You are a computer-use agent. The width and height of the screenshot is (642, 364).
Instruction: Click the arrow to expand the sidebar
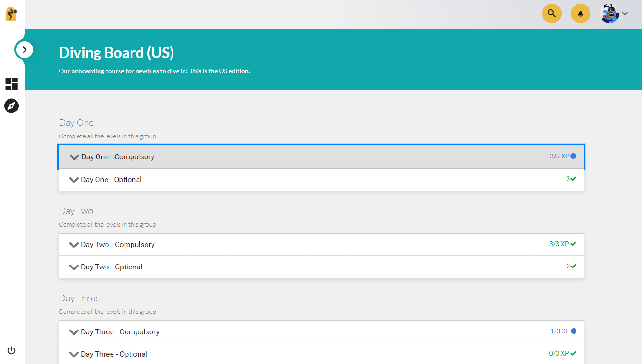(24, 49)
